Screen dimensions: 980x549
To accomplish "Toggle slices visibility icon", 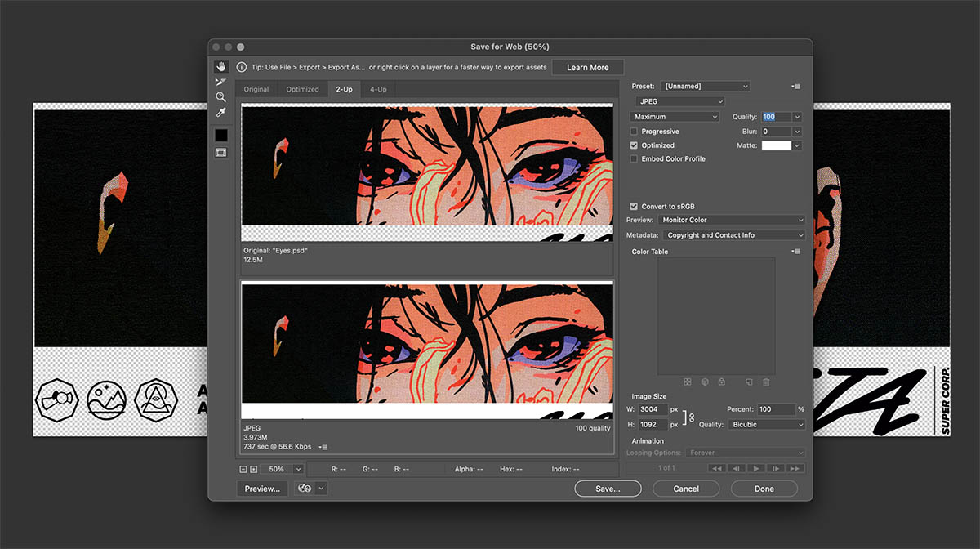I will click(x=221, y=153).
